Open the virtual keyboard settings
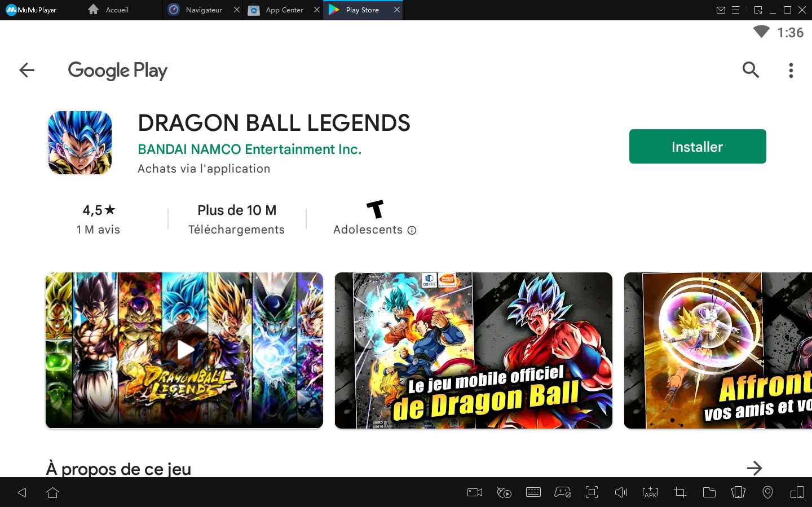This screenshot has height=507, width=812. tap(533, 492)
